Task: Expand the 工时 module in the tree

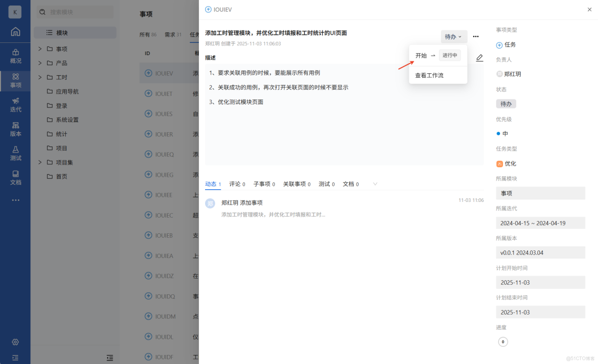Action: pos(40,77)
